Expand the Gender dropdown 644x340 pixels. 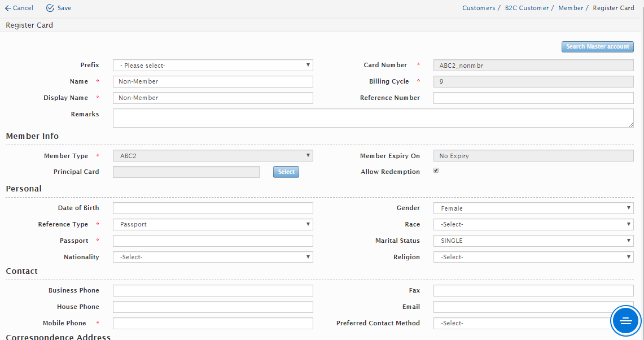(533, 208)
